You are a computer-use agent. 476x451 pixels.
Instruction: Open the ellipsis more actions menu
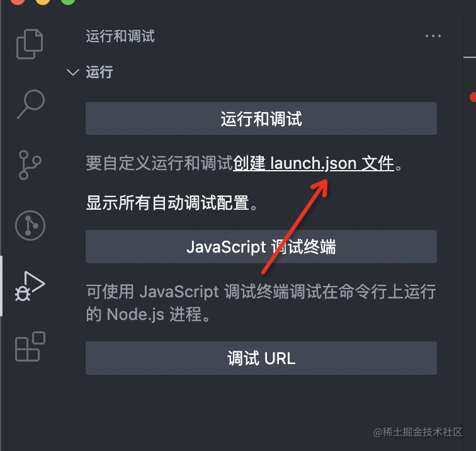click(x=433, y=36)
